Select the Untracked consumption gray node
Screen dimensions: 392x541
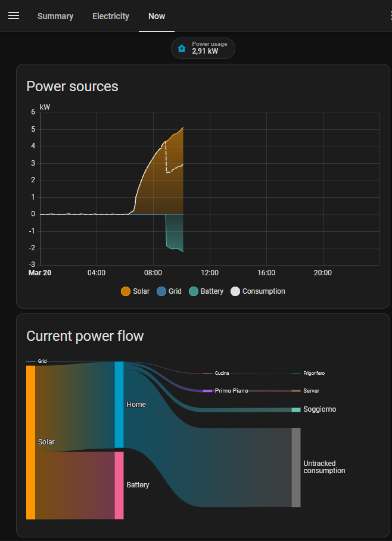click(x=296, y=468)
